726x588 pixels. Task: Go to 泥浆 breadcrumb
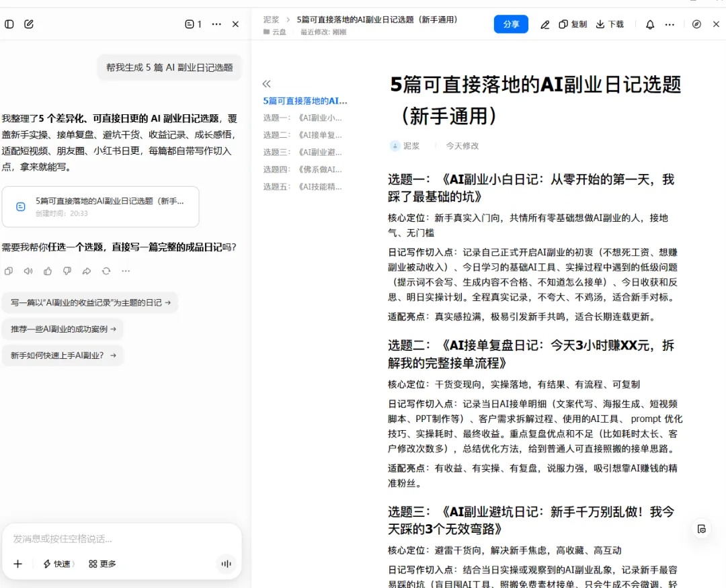pos(272,19)
